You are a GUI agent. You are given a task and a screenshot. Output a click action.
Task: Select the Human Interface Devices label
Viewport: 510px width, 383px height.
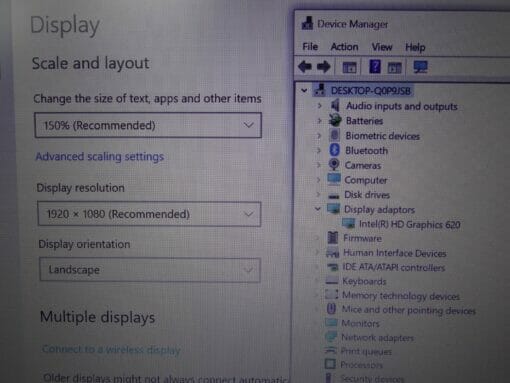[x=395, y=253]
